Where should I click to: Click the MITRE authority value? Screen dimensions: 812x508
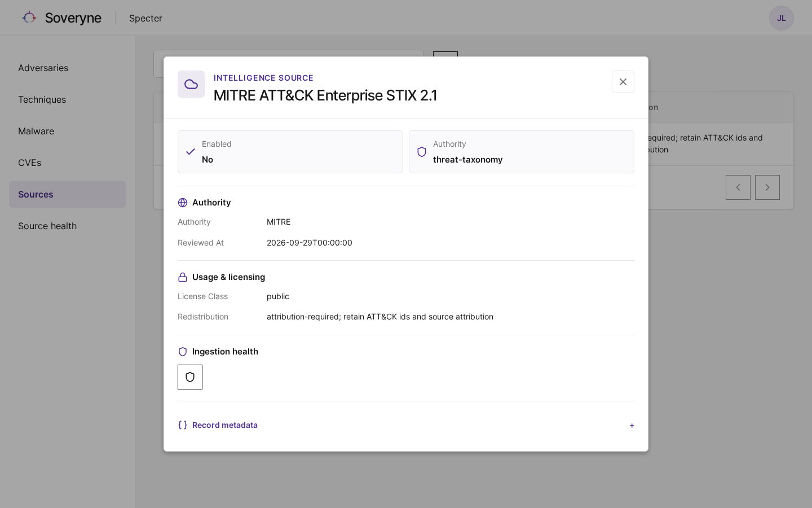pos(279,222)
